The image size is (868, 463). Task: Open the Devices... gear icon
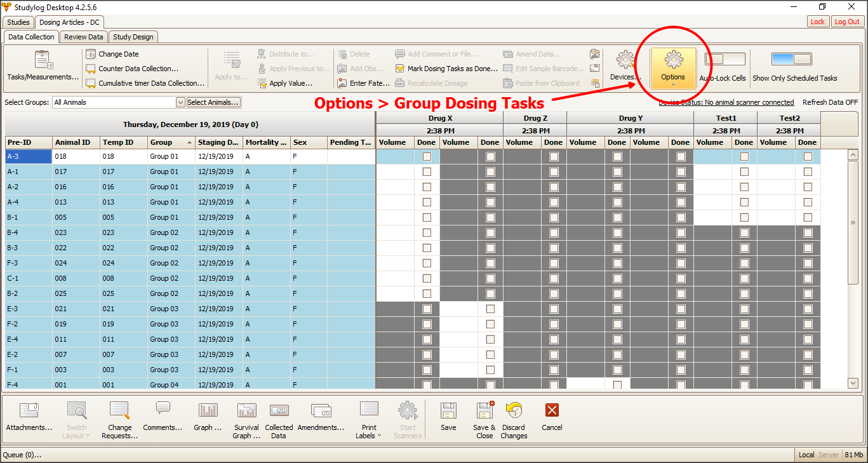(625, 61)
